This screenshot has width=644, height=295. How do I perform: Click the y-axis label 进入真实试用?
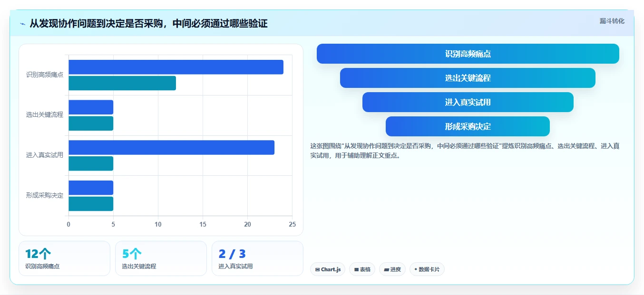pyautogui.click(x=45, y=155)
